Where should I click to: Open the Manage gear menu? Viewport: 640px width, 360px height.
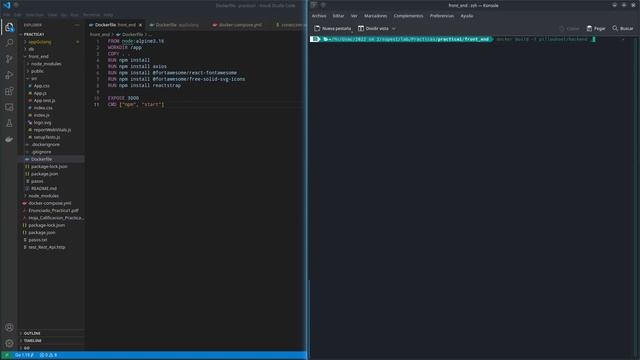[9, 343]
